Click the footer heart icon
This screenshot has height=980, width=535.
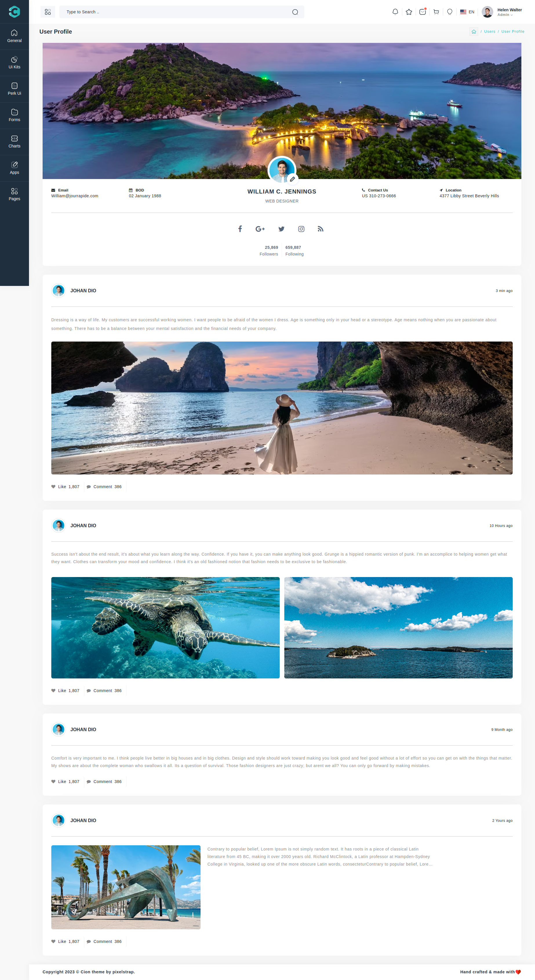[x=518, y=972]
